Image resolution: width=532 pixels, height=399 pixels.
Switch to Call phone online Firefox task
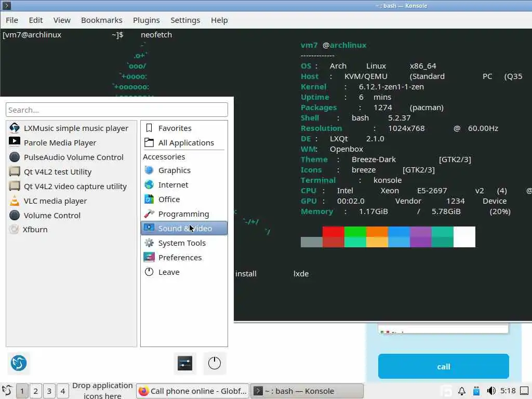pos(193,391)
